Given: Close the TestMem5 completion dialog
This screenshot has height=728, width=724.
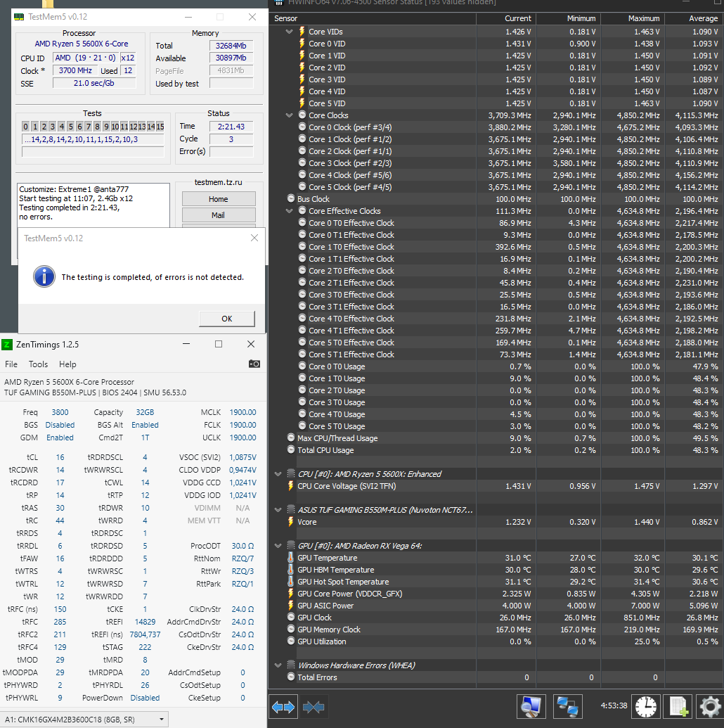Looking at the screenshot, I should point(254,238).
